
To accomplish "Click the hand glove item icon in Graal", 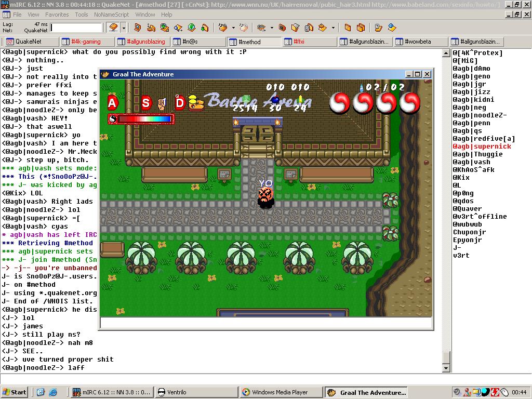I will (x=162, y=104).
